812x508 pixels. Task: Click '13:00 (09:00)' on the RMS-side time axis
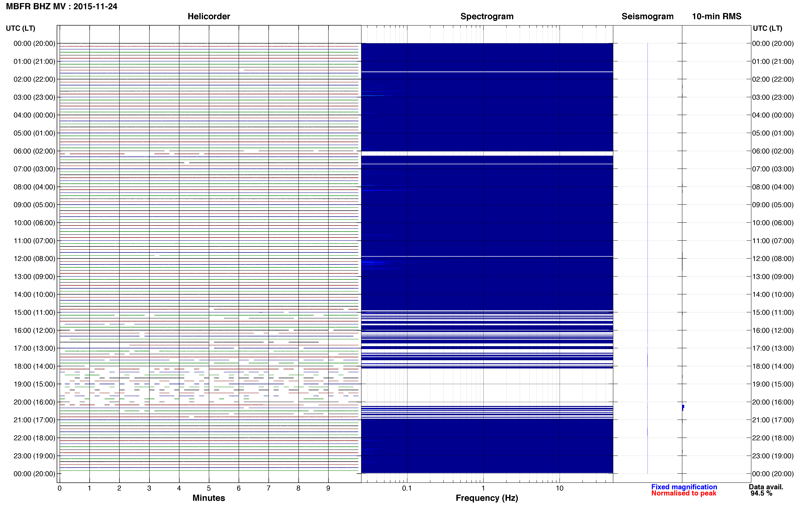click(x=773, y=277)
